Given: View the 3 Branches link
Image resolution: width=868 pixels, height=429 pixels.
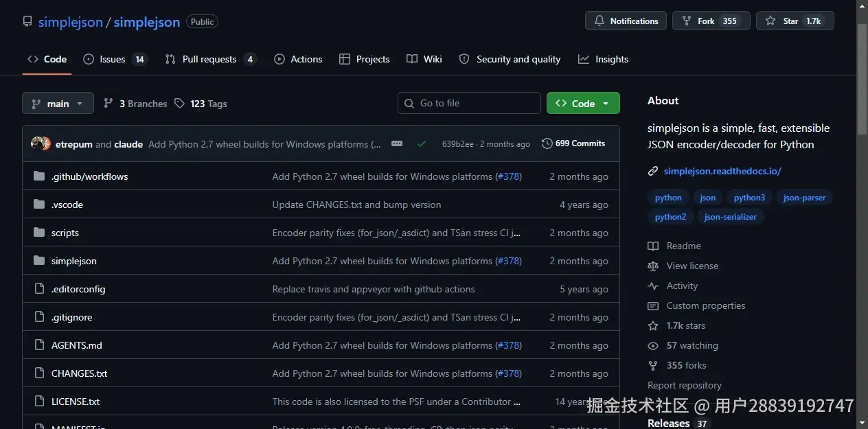Looking at the screenshot, I should pyautogui.click(x=135, y=104).
